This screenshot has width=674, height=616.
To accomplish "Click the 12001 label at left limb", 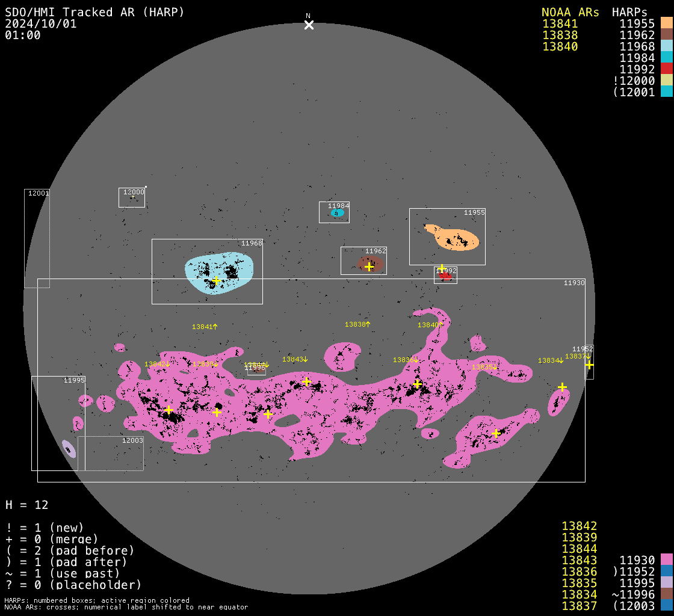I will (38, 193).
